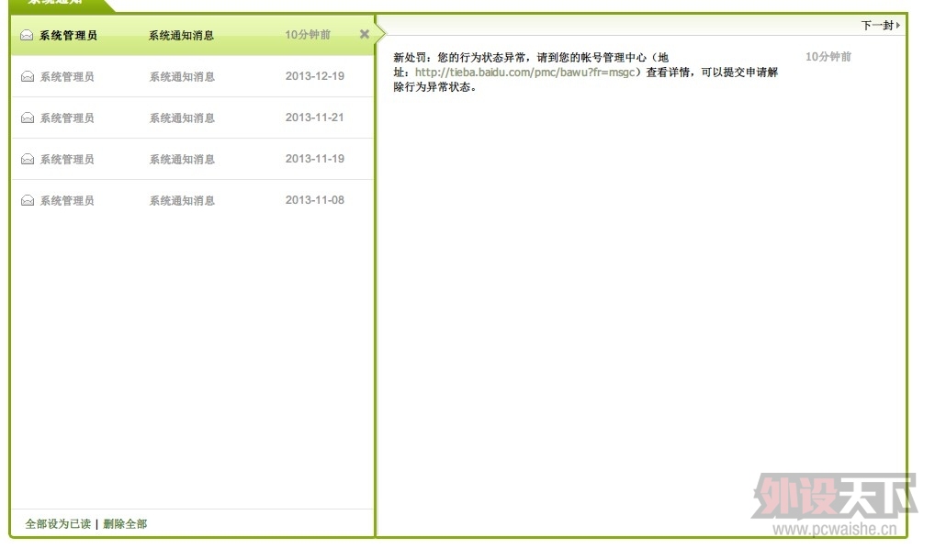This screenshot has height=560, width=935.
Task: Click envelope icon of the 2013-11-21 message
Action: tap(28, 118)
